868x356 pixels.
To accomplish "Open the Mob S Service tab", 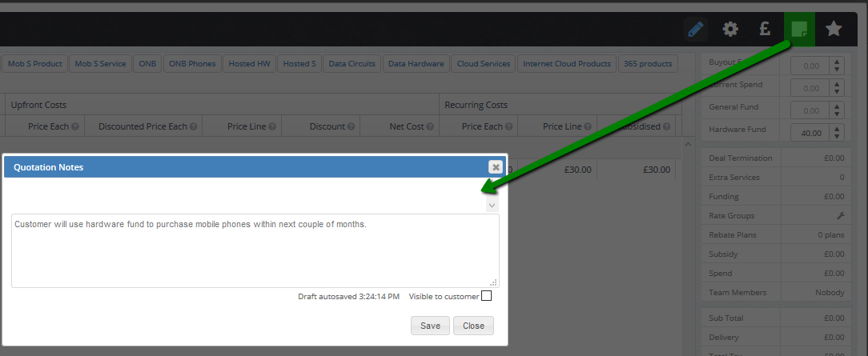I will pyautogui.click(x=100, y=63).
